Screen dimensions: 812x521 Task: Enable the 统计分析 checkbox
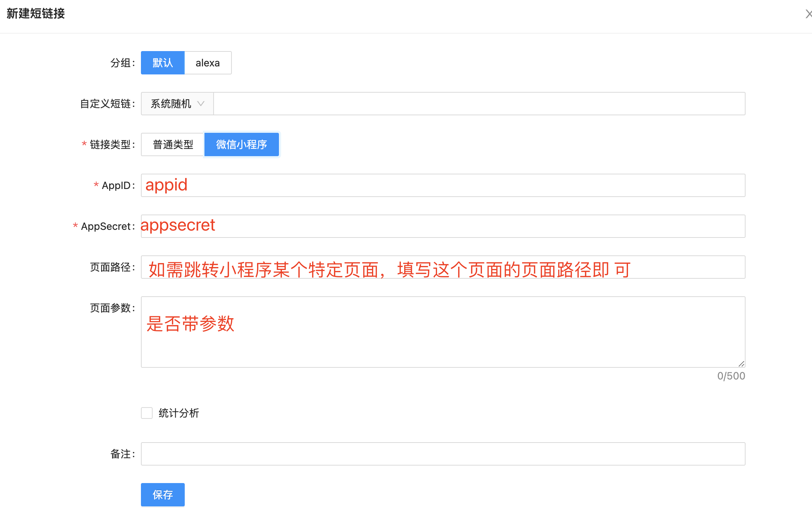click(147, 413)
